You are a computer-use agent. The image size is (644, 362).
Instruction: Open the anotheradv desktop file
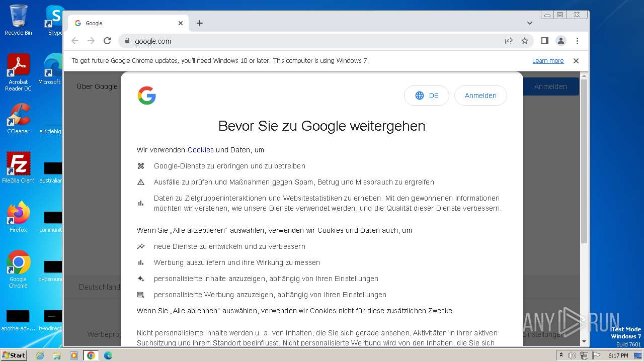point(18,321)
